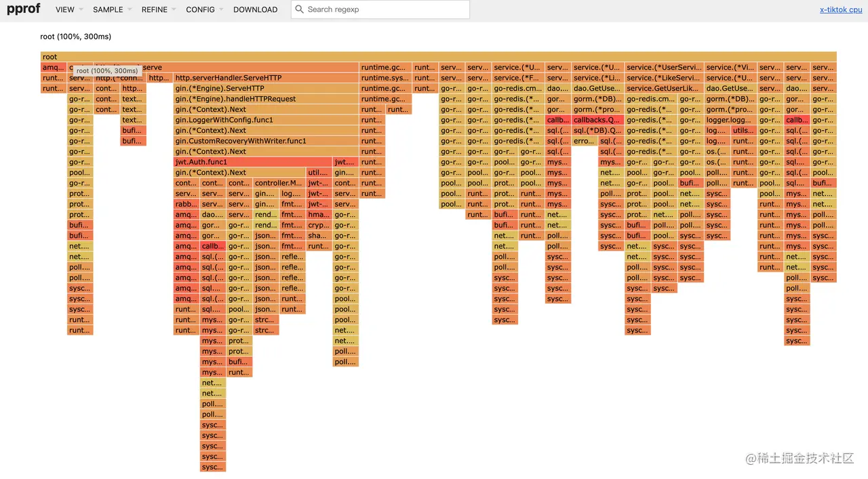Select the red callbacks.Q... frame
The width and height of the screenshot is (868, 479).
pyautogui.click(x=597, y=120)
